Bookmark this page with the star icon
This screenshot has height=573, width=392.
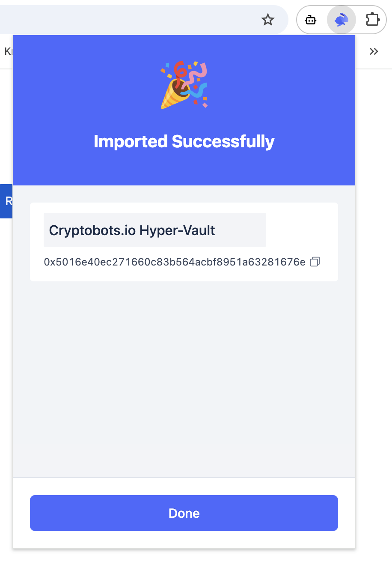tap(268, 20)
